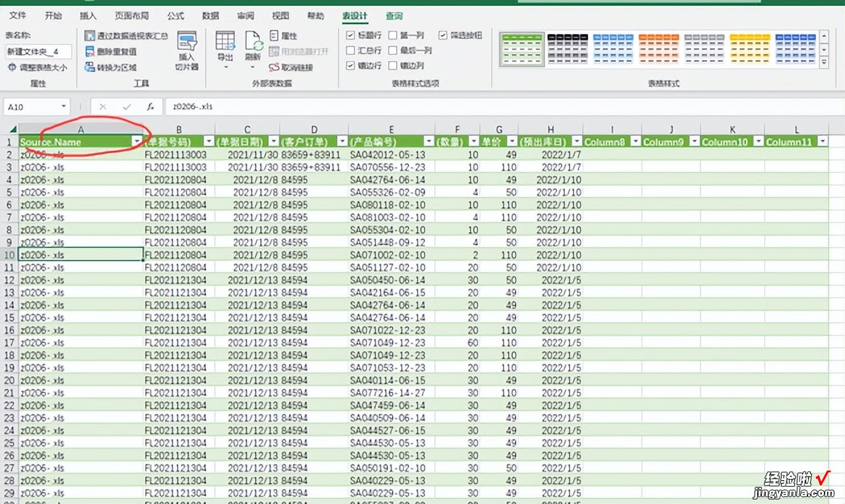Open the Column8 filter dropdown
The width and height of the screenshot is (845, 504).
point(635,142)
